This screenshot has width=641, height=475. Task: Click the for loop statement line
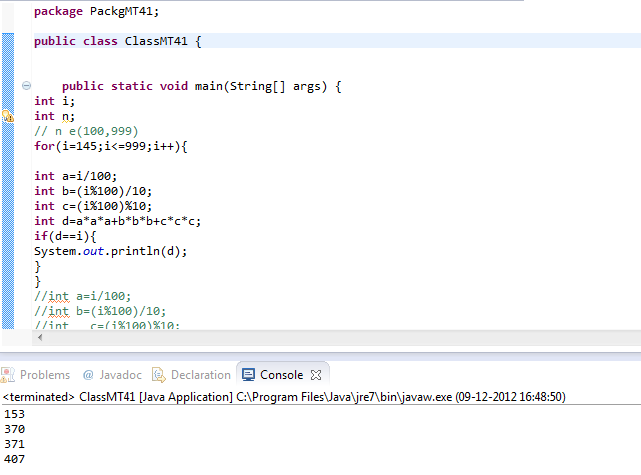pyautogui.click(x=110, y=146)
